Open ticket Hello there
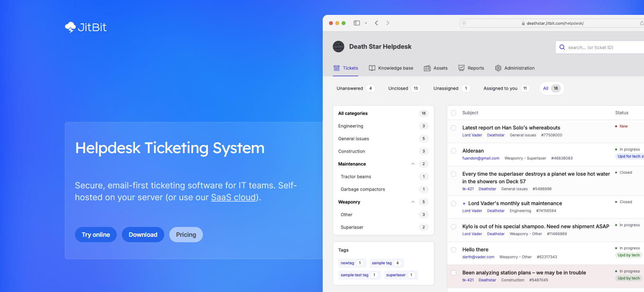The image size is (644, 292). coord(475,250)
